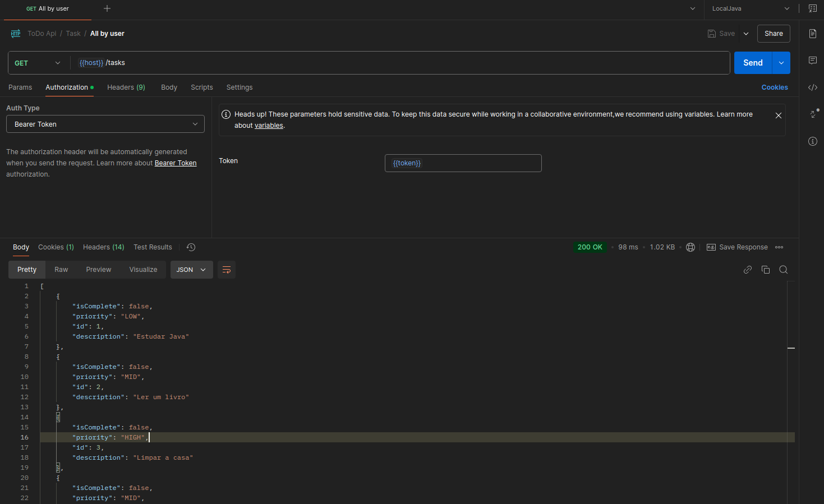Click the info icon in Heads up banner

point(226,114)
